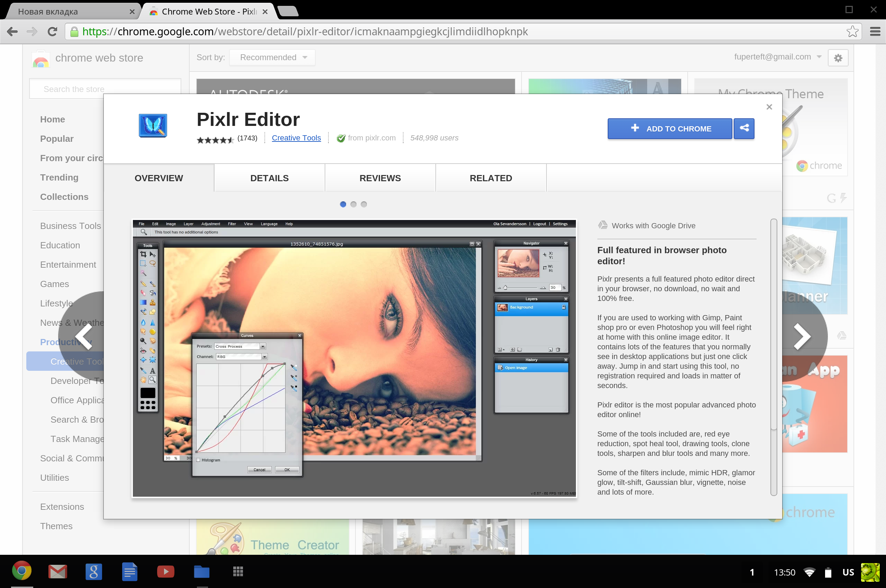Reload the page using the refresh icon
The height and width of the screenshot is (588, 886).
[x=52, y=31]
